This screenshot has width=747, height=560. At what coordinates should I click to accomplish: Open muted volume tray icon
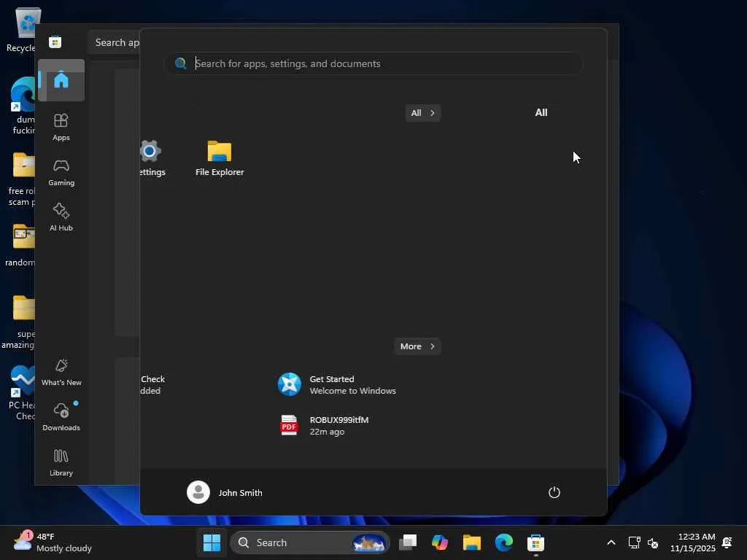(x=653, y=542)
